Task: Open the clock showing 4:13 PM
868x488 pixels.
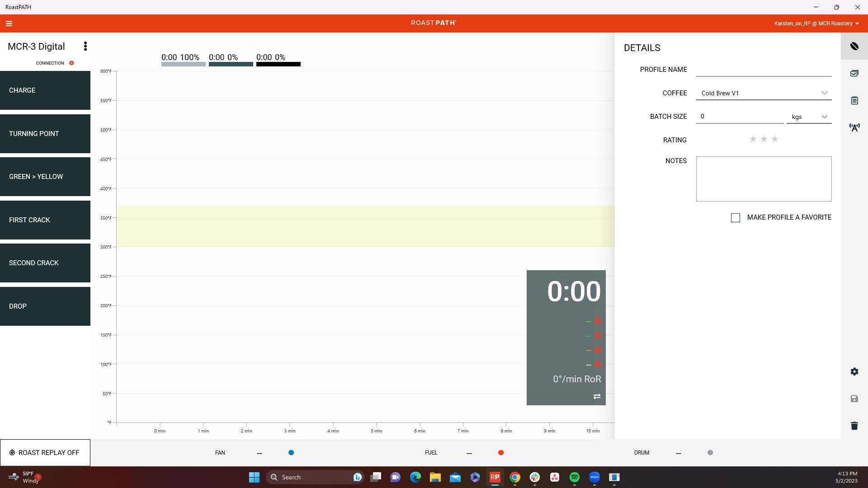Action: tap(847, 477)
